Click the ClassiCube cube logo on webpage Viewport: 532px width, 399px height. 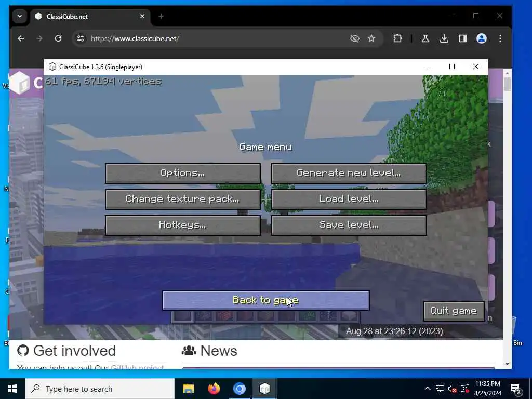click(20, 83)
